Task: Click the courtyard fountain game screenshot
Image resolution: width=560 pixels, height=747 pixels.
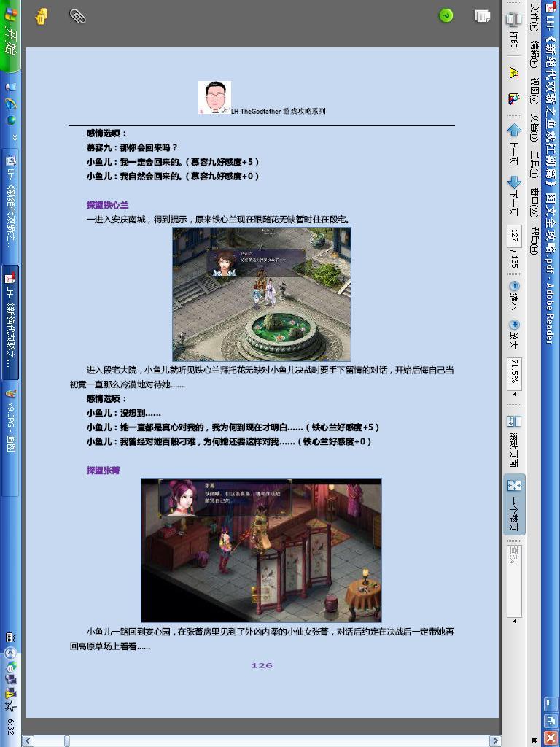Action: click(262, 294)
